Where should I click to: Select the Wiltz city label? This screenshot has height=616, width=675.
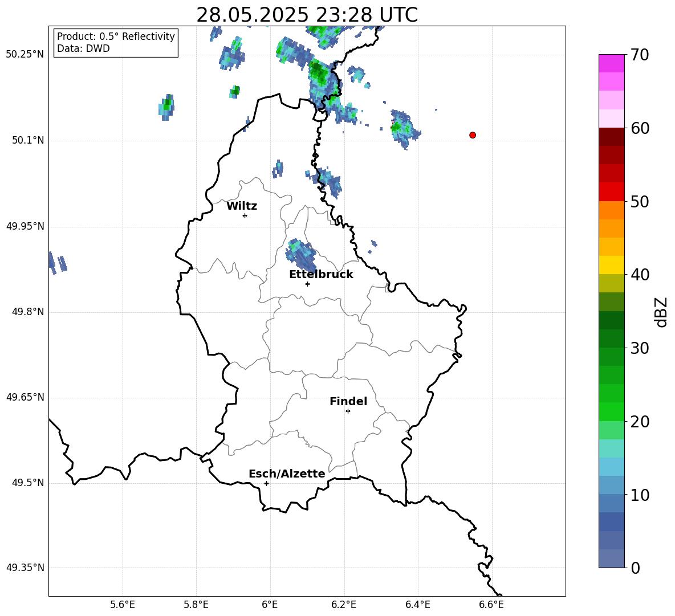click(242, 206)
